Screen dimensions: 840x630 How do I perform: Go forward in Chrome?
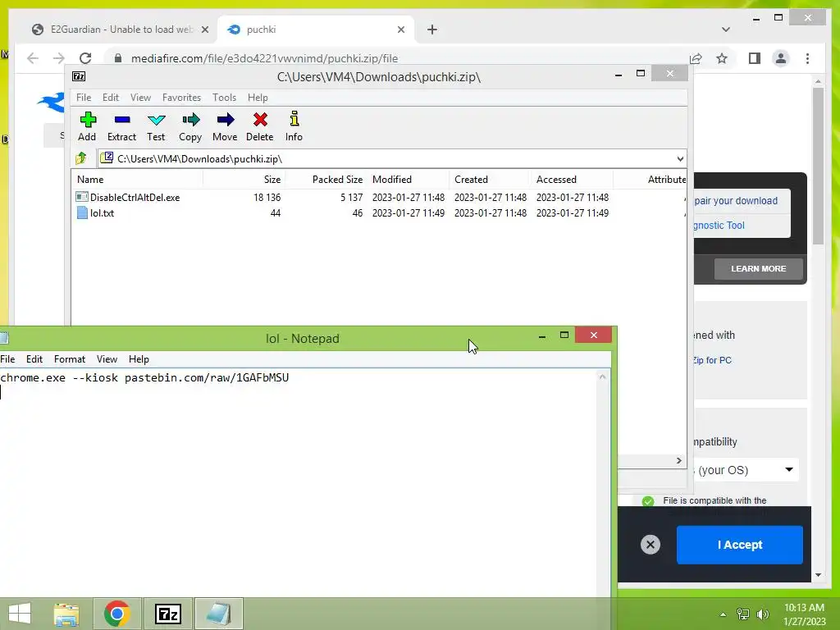point(59,58)
